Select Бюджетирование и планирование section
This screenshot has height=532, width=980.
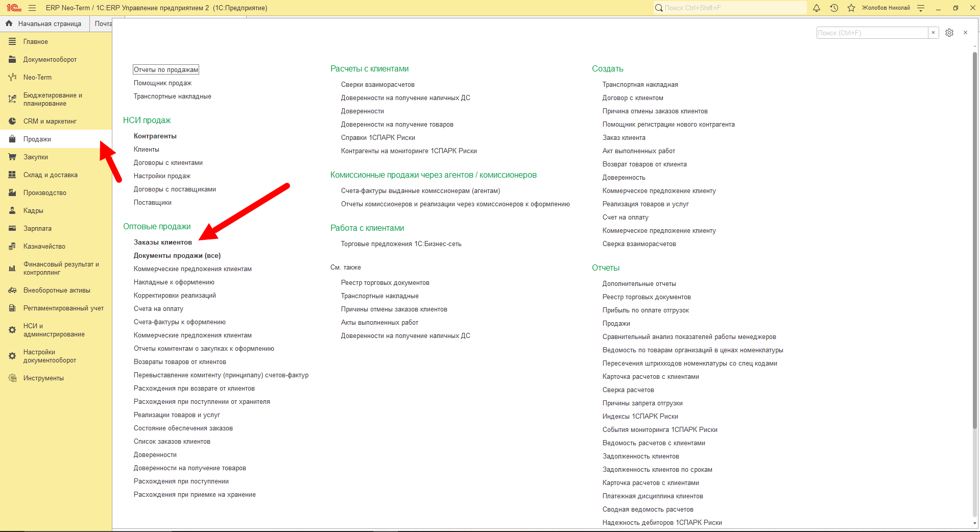point(56,99)
